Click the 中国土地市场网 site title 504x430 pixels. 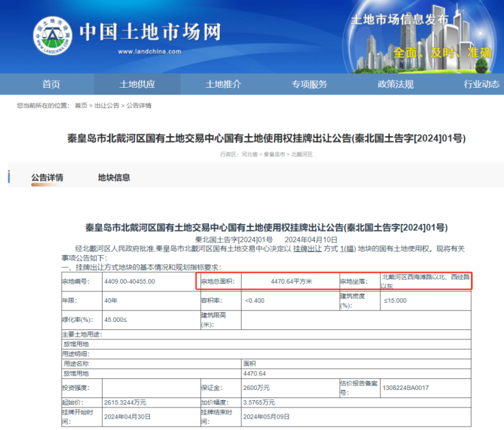(151, 31)
